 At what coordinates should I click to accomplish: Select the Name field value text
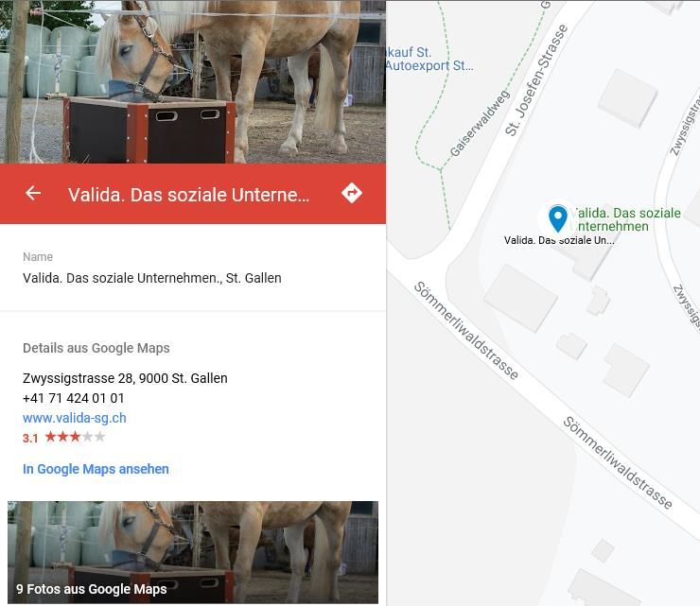coord(151,278)
